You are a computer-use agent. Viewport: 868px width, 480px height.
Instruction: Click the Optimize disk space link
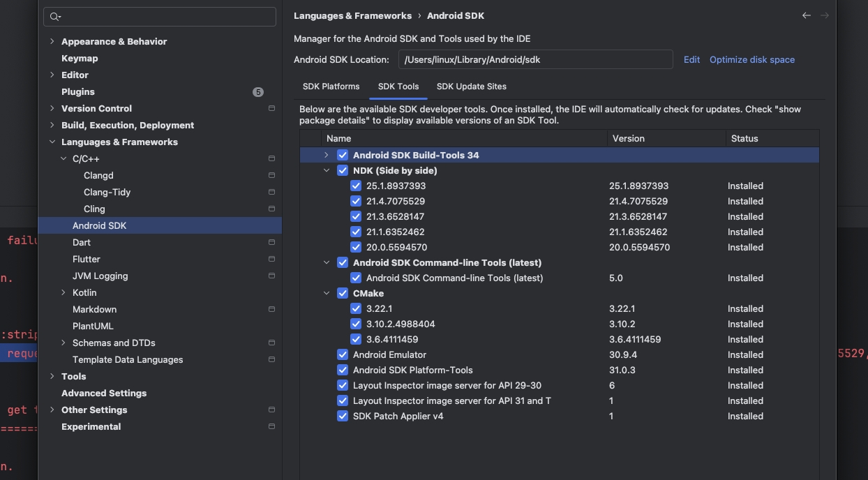pyautogui.click(x=752, y=60)
